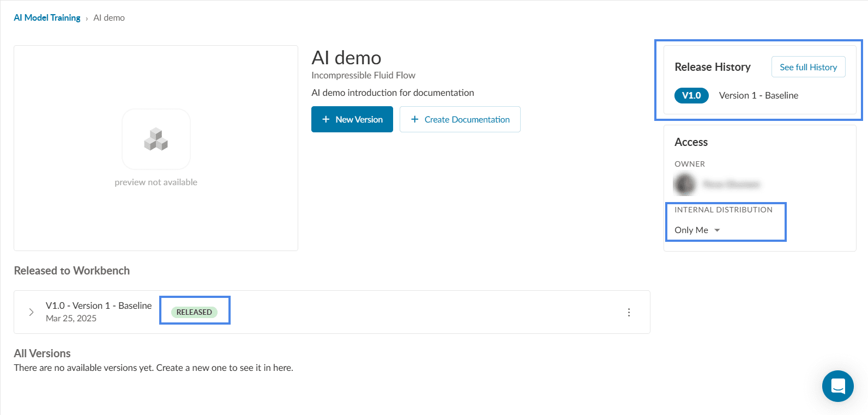Click the plus icon on Create Documentation
Viewport: 868px width, 415px height.
click(414, 119)
